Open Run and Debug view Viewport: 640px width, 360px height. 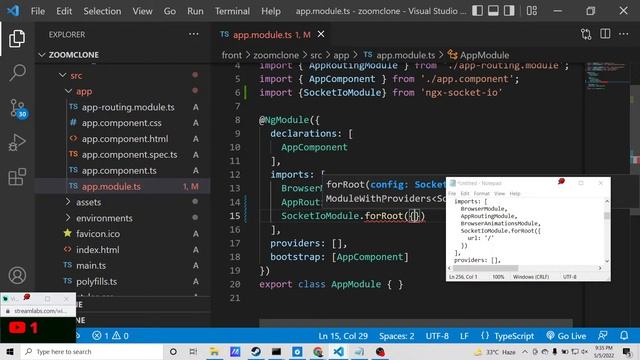[17, 142]
